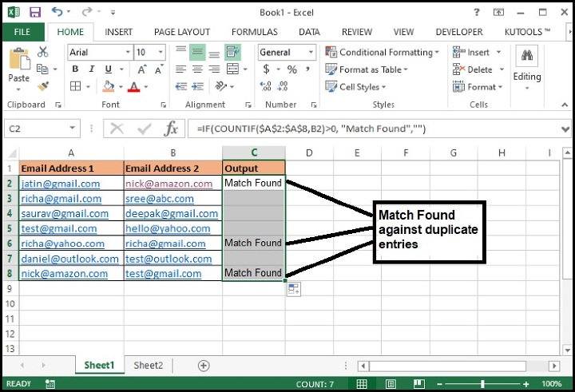Expand Conditional Formatting menu
Image resolution: width=575 pixels, height=392 pixels.
pyautogui.click(x=382, y=52)
